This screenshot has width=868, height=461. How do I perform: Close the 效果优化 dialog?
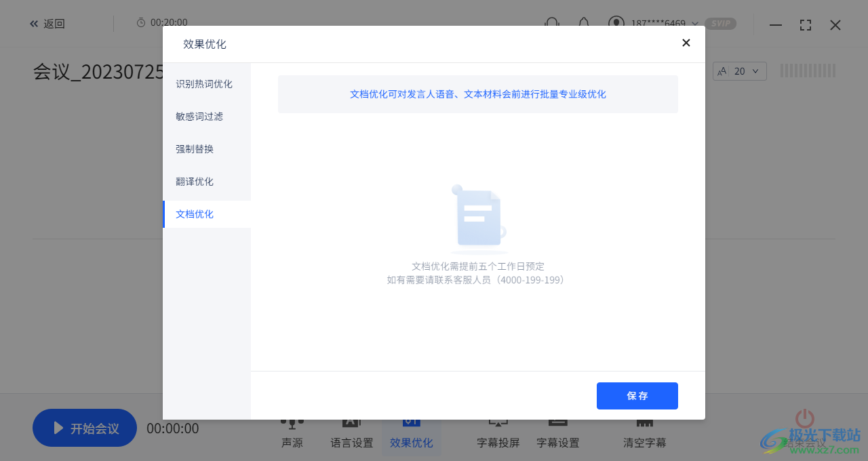tap(686, 43)
